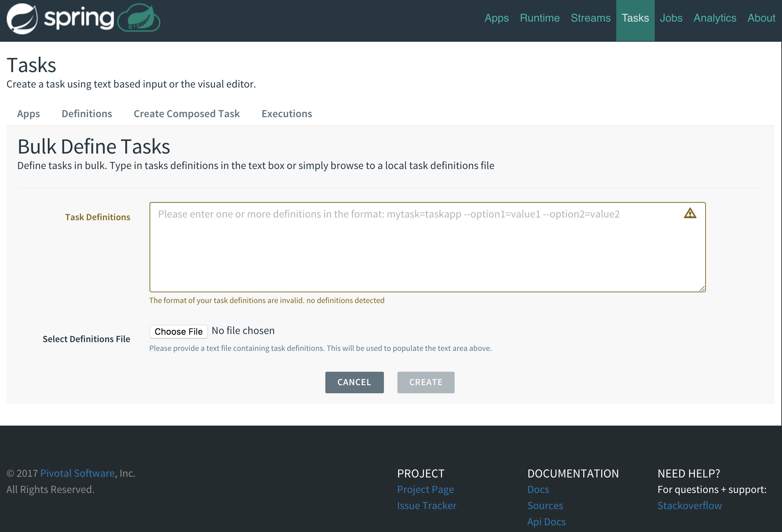Click the CREATE button
Screen dimensions: 782x532
point(426,382)
